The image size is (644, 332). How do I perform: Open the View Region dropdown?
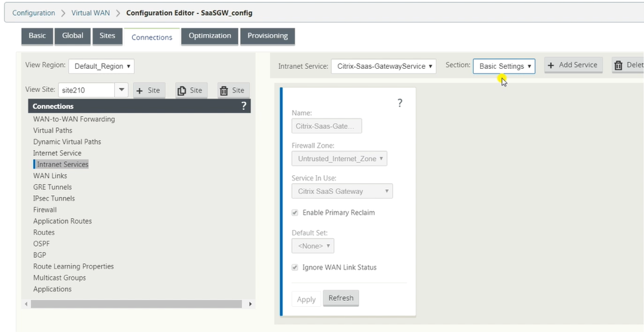[x=101, y=66]
